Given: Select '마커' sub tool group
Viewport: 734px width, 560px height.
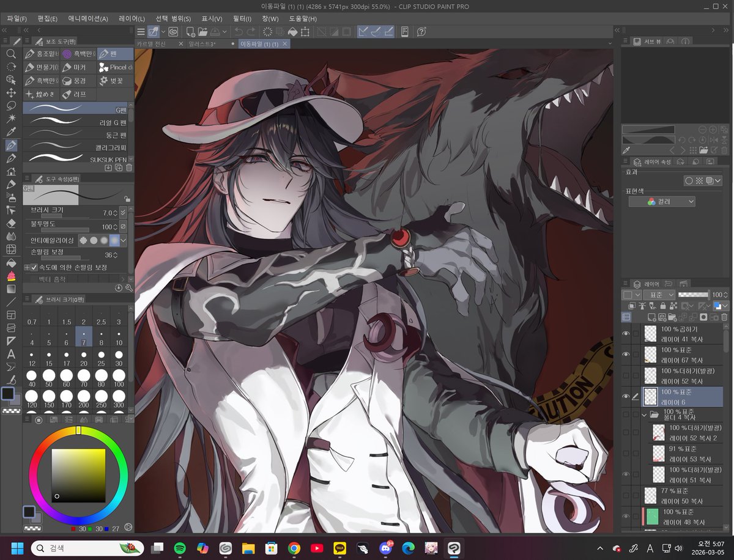Looking at the screenshot, I should coord(78,67).
